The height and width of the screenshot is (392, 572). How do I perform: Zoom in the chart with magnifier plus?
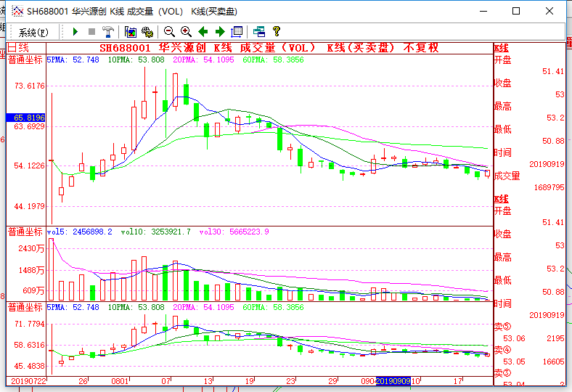point(186,32)
